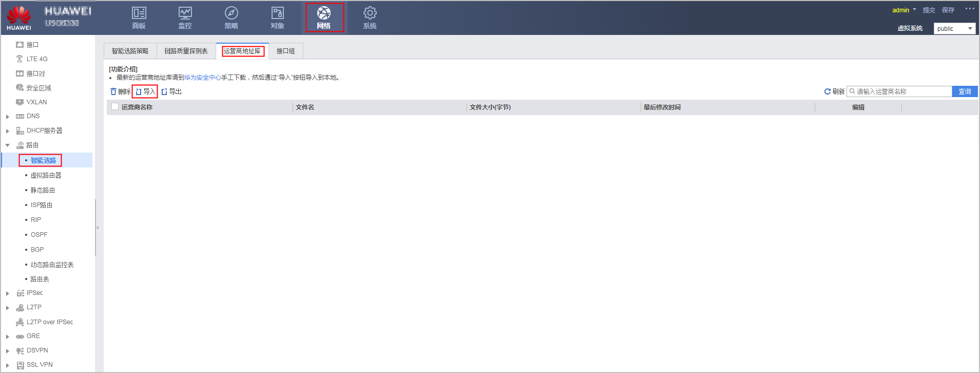This screenshot has height=373, width=980.
Task: Click the 删除 trash icon
Action: click(x=113, y=91)
